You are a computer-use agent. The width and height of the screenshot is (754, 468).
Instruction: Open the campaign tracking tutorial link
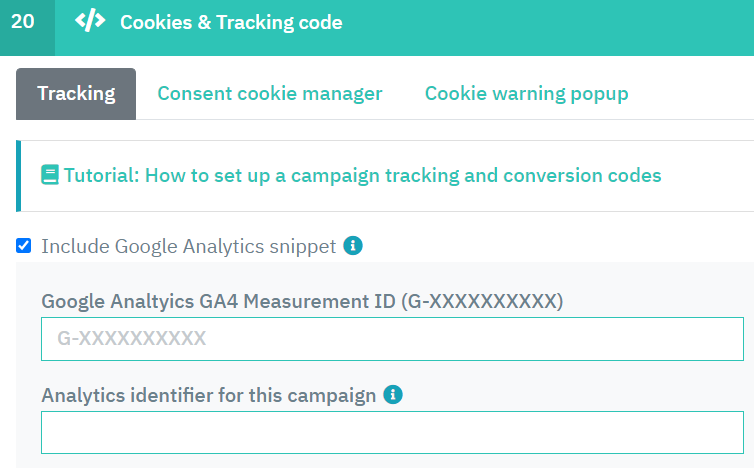point(362,175)
